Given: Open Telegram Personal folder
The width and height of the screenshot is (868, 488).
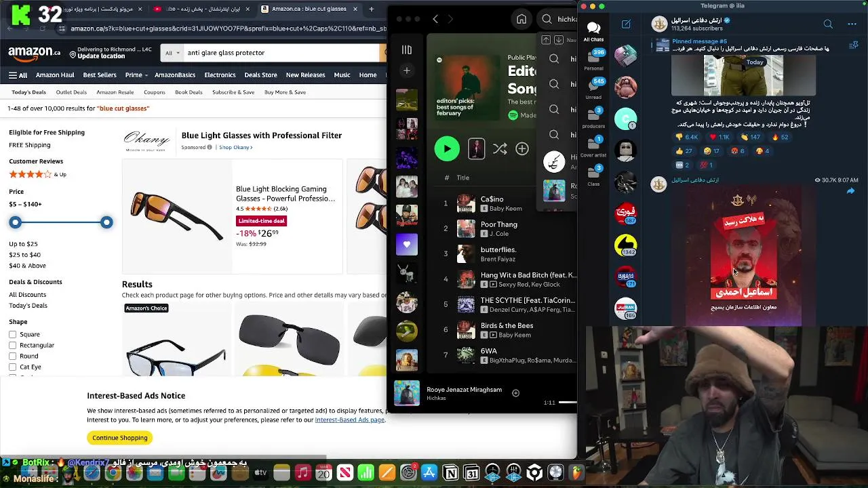Looking at the screenshot, I should tap(593, 60).
